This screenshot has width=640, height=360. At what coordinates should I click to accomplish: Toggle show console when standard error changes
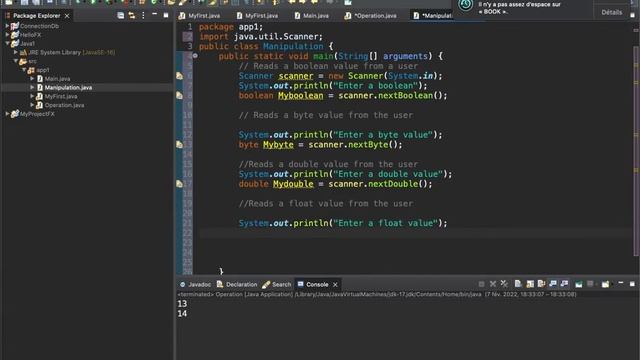(x=564, y=284)
